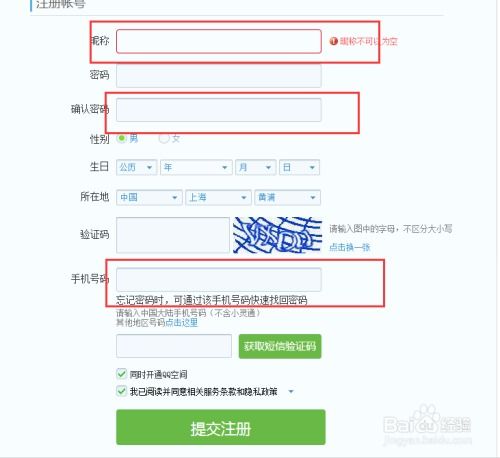
Task: Toggle the 同时开通QQ空间 checkbox
Action: pyautogui.click(x=121, y=374)
